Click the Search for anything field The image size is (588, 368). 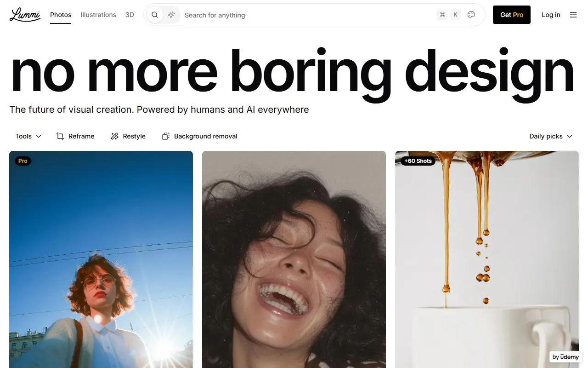point(303,15)
